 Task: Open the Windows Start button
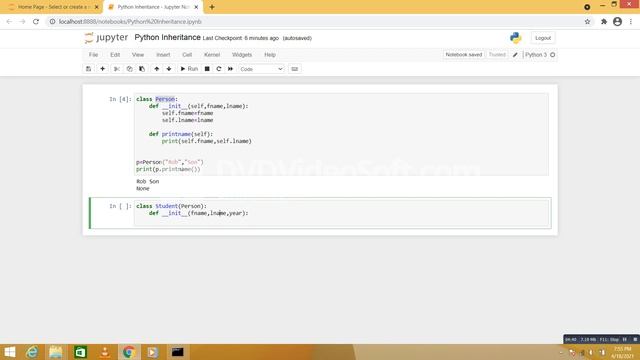[x=10, y=352]
